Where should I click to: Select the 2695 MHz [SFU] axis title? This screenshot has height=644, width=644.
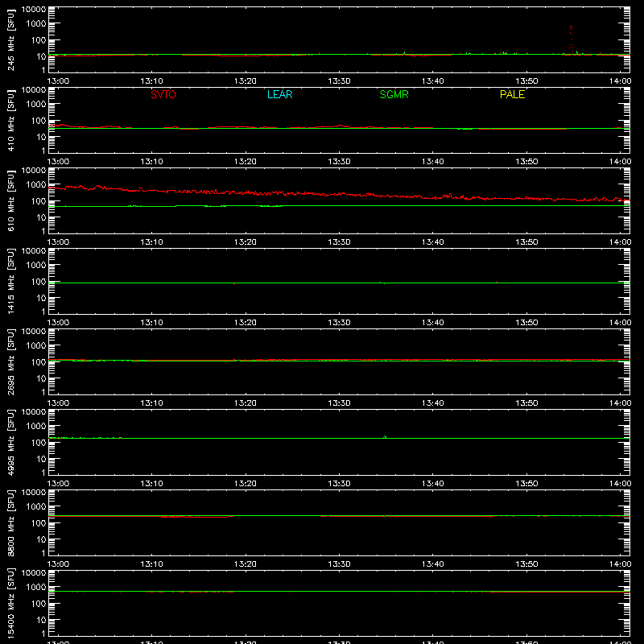point(10,361)
